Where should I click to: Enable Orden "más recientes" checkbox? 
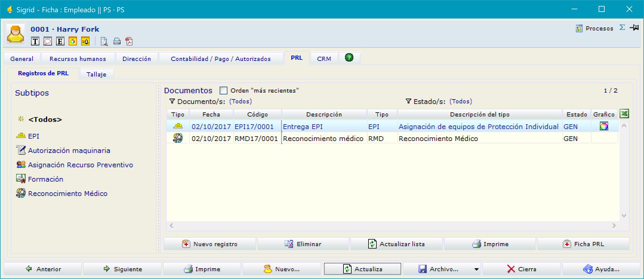tap(223, 91)
